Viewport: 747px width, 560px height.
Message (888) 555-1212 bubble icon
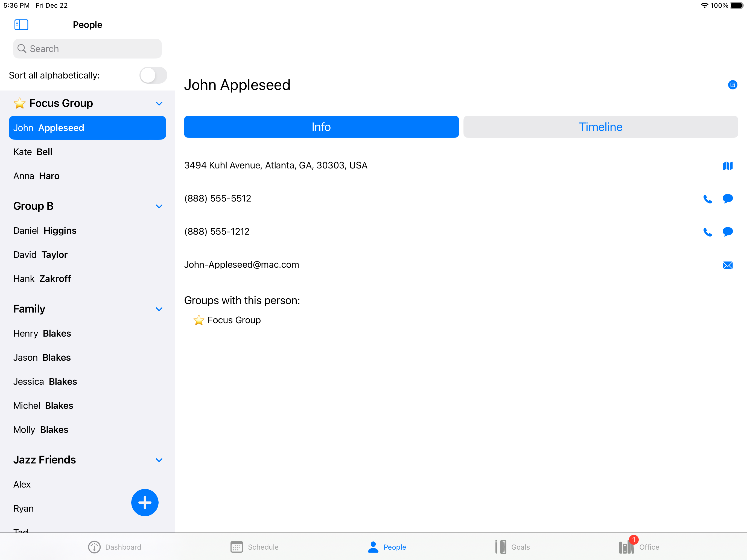pos(727,232)
